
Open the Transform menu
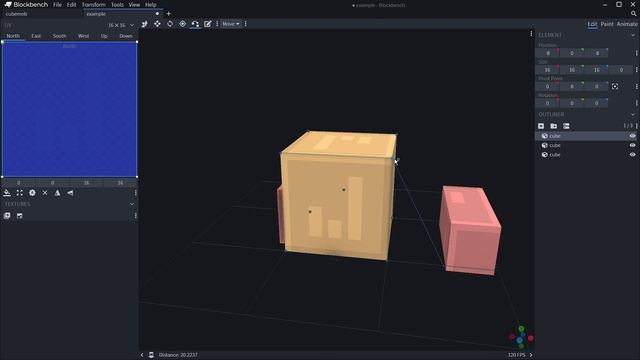point(93,5)
